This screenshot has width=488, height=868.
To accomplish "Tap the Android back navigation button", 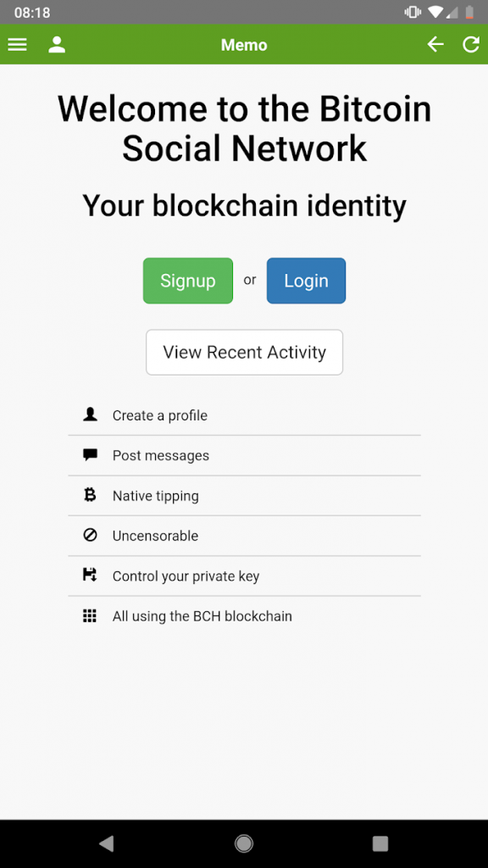I will (106, 843).
